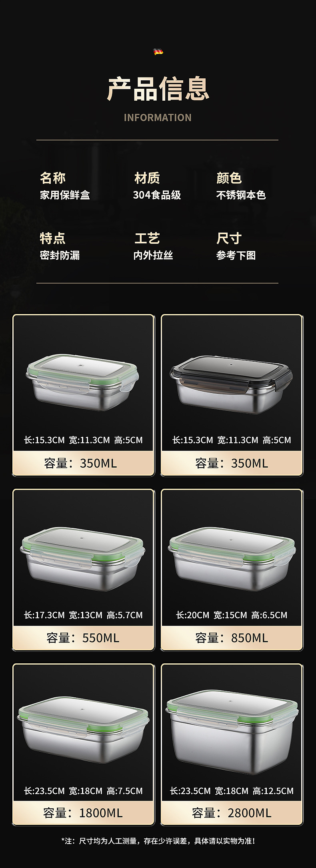The width and height of the screenshot is (316, 868).
Task: Click the 工艺 内外拉丝 entry
Action: [153, 246]
